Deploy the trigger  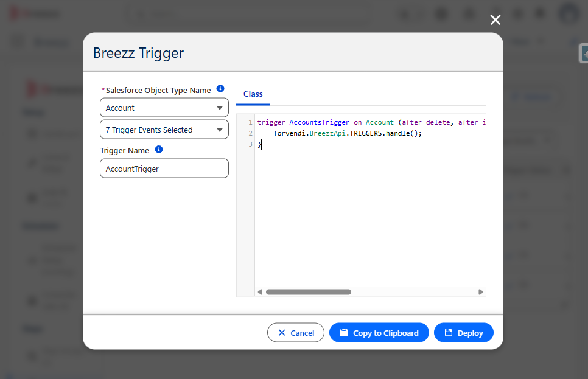pyautogui.click(x=463, y=333)
